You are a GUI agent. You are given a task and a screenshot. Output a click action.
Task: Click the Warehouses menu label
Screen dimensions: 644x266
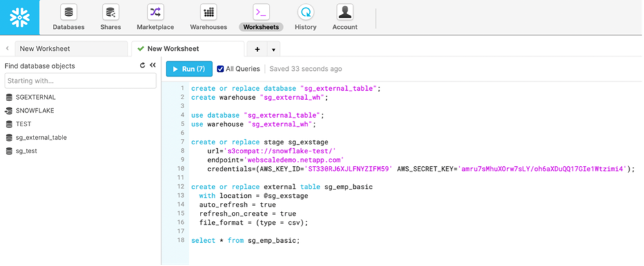[208, 27]
